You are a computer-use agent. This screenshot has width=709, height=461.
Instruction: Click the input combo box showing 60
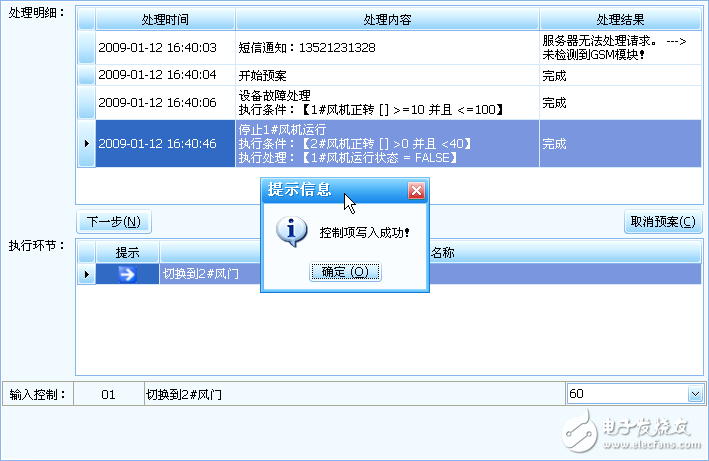[x=635, y=394]
